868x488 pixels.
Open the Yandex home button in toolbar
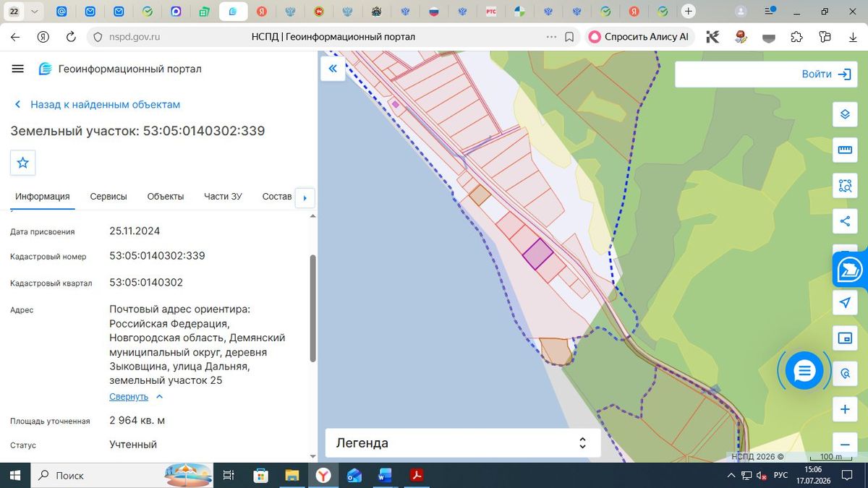pyautogui.click(x=43, y=37)
